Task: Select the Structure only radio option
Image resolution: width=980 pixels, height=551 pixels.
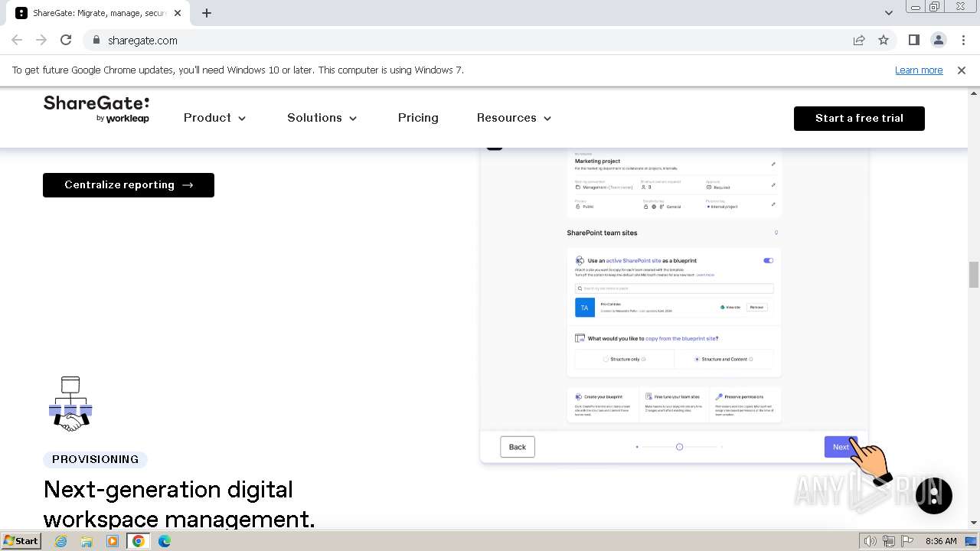Action: (x=606, y=359)
